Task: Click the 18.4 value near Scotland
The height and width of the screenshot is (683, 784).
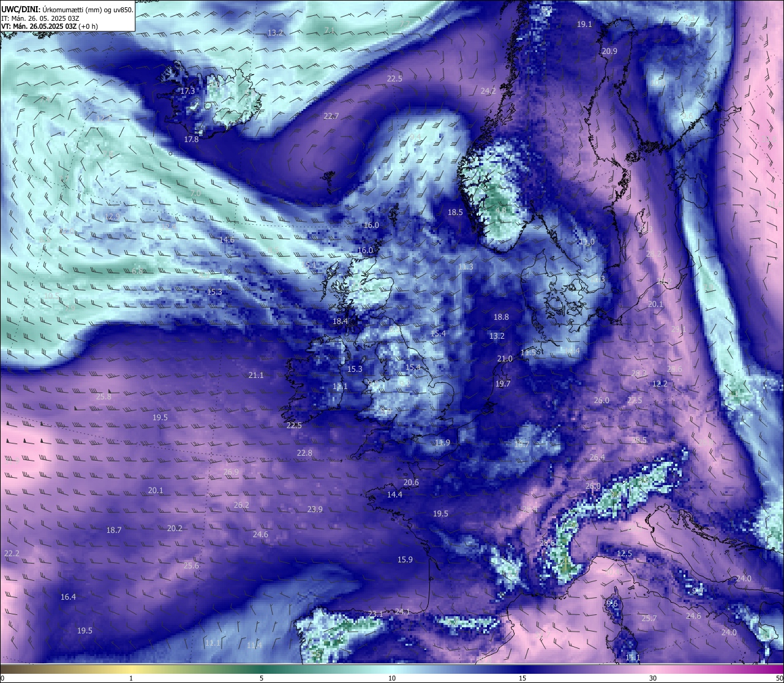Action: 340,322
